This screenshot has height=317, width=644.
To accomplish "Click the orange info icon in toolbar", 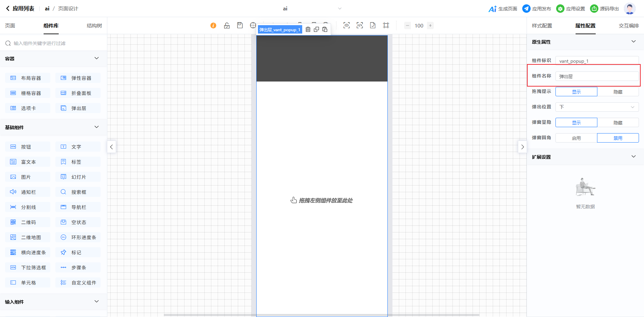I will 213,25.
